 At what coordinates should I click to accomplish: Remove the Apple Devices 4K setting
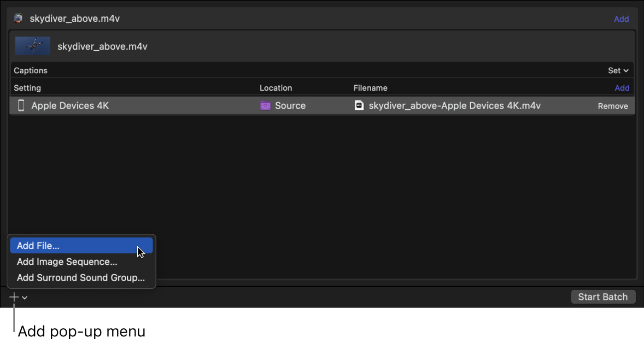[x=612, y=106]
